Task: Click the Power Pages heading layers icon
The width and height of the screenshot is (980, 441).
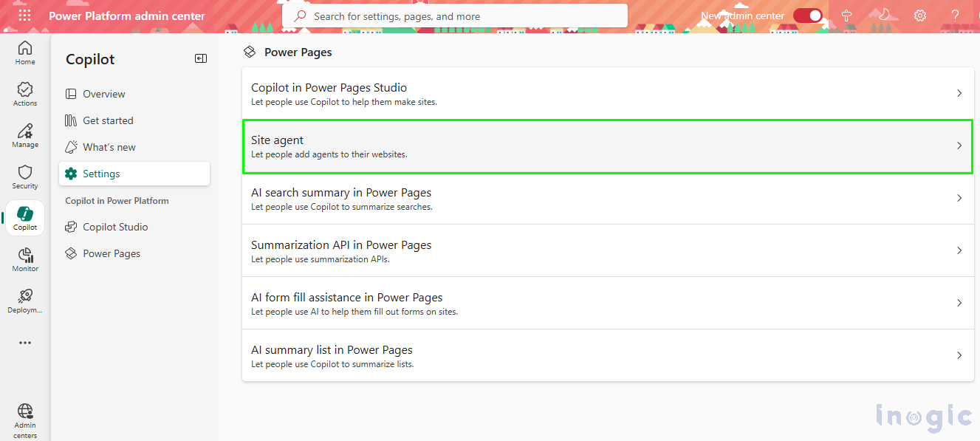Action: coord(250,52)
